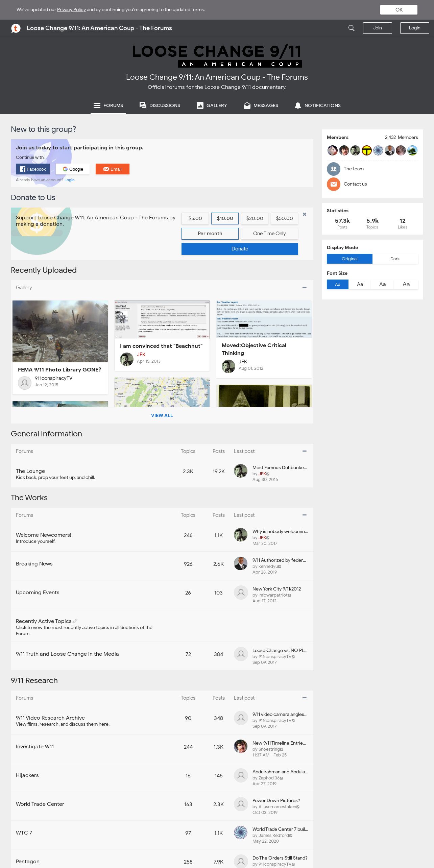The height and width of the screenshot is (868, 434).
Task: Select the smallest font size Aa
Action: (338, 285)
